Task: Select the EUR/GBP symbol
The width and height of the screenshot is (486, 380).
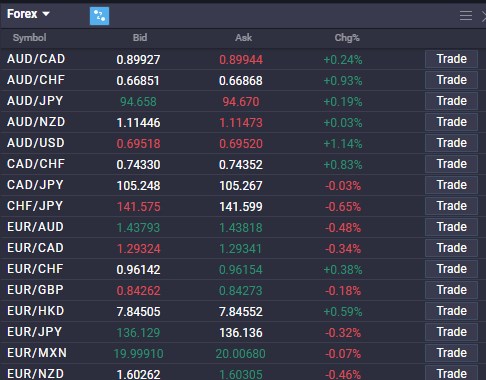Action: 35,290
